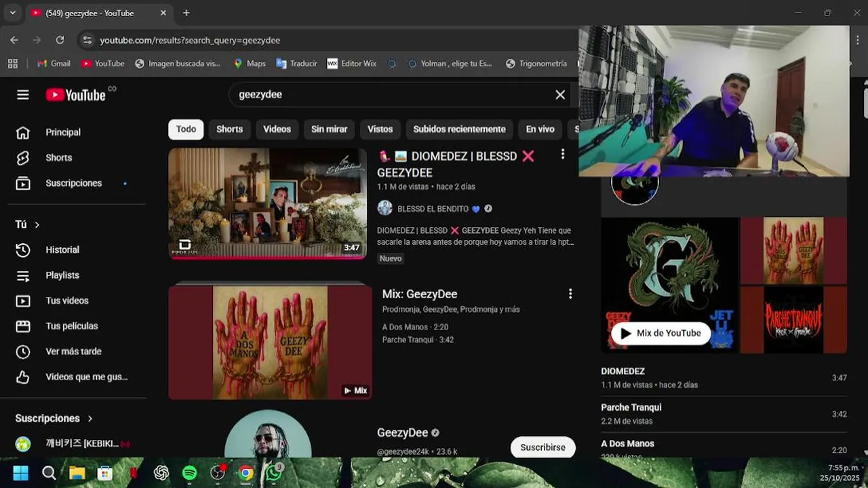Open the Gmail bookmark
This screenshot has height=488, width=868.
coord(54,63)
